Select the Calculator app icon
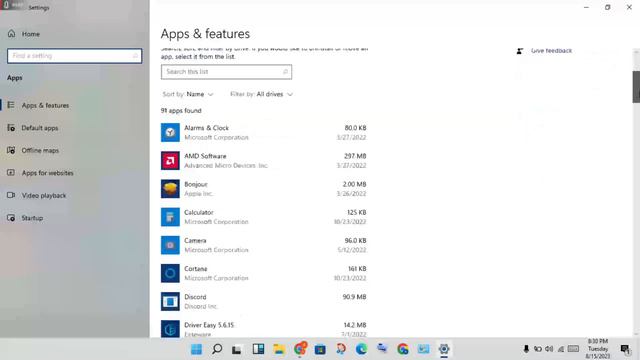This screenshot has width=640, height=360. point(170,217)
